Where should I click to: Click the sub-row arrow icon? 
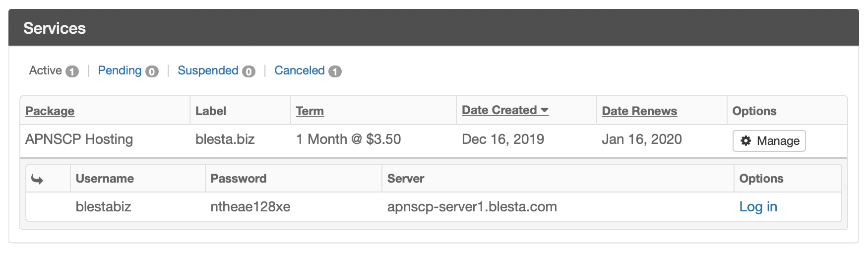point(37,179)
